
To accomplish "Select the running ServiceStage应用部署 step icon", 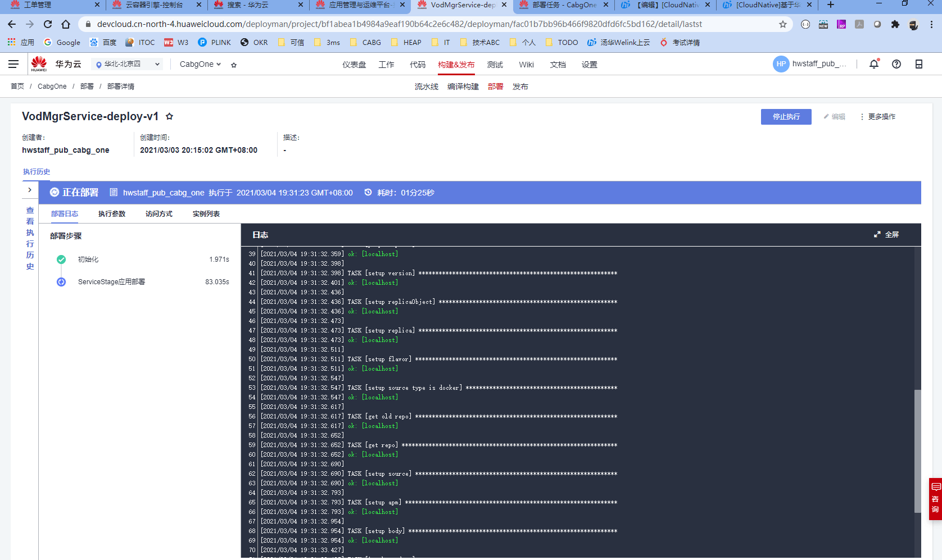I will tap(61, 282).
